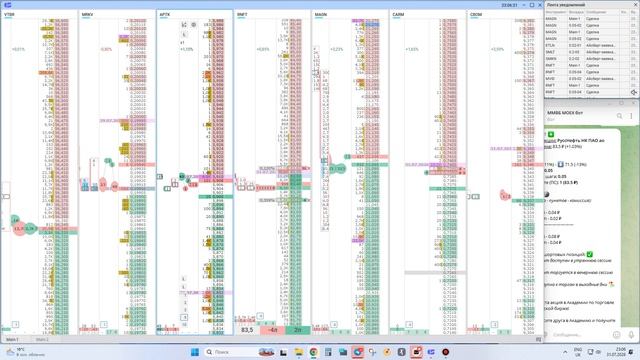Select the first MAGN Main-1 notification row
640x360 pixels.
tap(591, 18)
